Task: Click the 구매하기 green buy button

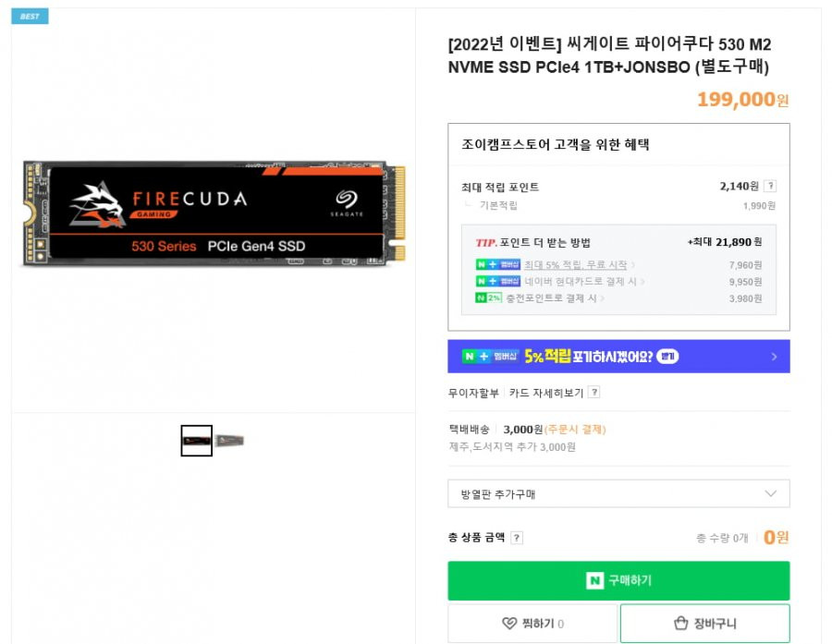Action: (x=618, y=581)
